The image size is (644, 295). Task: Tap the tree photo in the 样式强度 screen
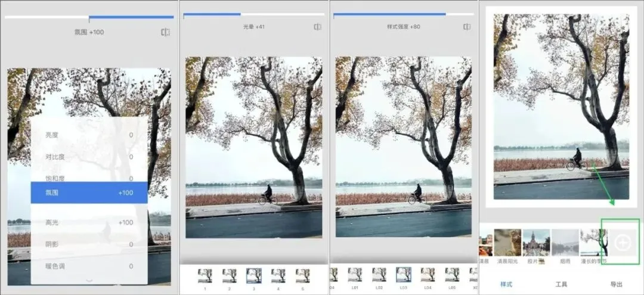403,147
